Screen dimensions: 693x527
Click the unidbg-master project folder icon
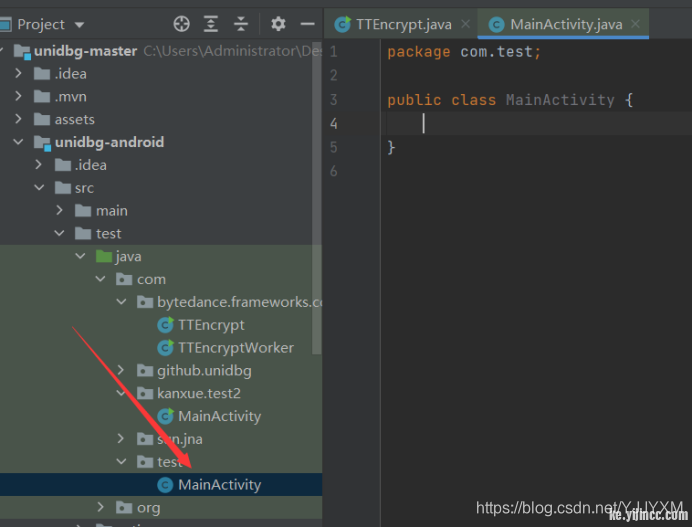tap(22, 51)
